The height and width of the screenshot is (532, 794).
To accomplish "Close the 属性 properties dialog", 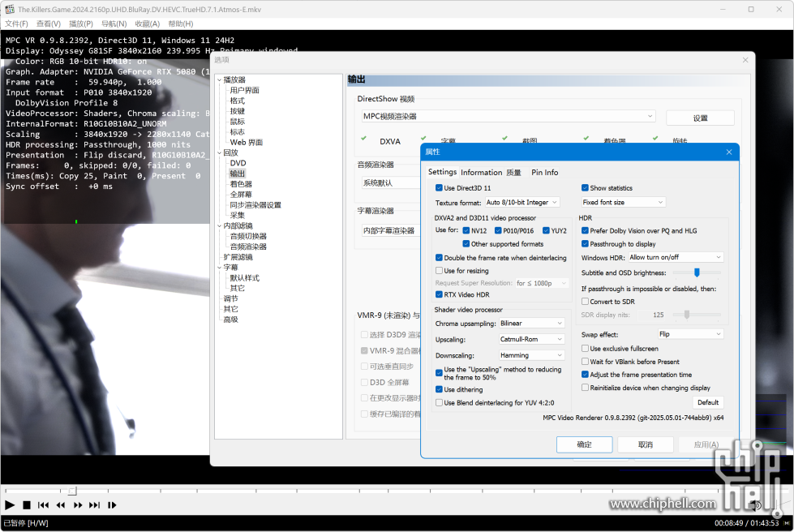I will click(728, 152).
